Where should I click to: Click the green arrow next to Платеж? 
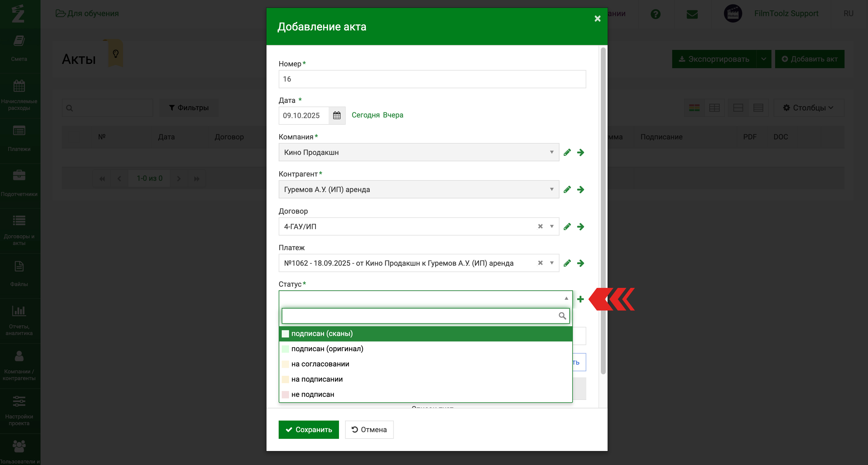point(580,263)
